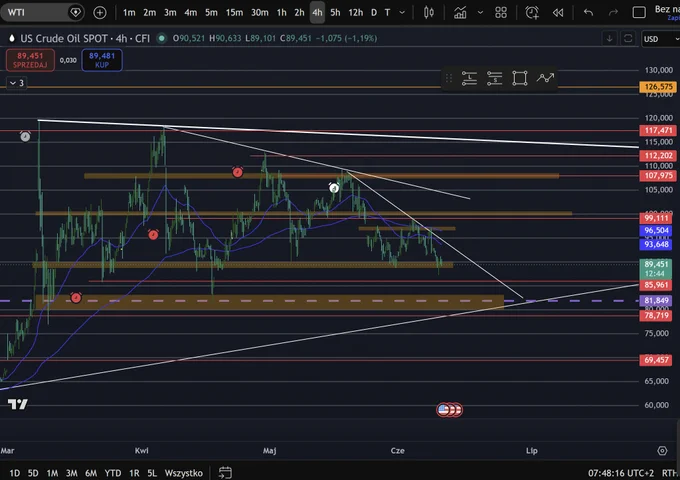Create an alert with the alarm-clock icon

(x=532, y=13)
